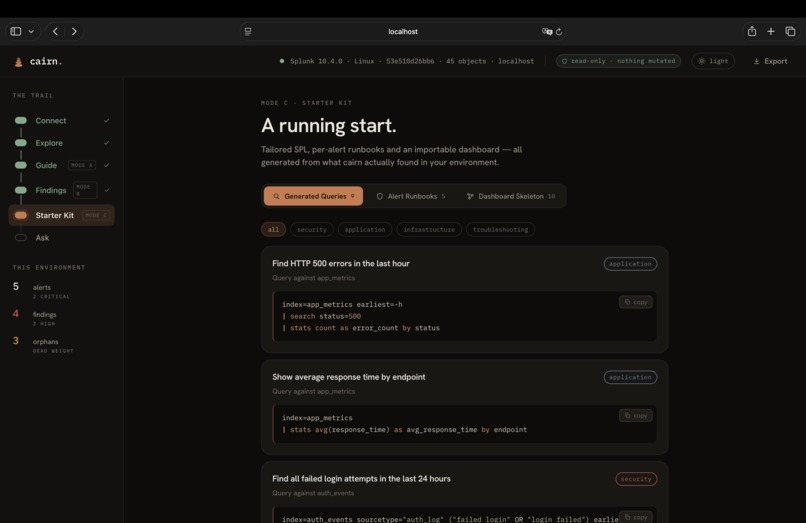Filter queries by security
806x523 pixels.
point(312,229)
